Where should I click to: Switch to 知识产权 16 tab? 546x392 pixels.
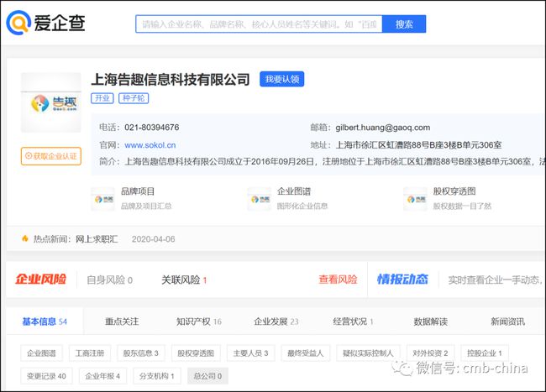(199, 321)
